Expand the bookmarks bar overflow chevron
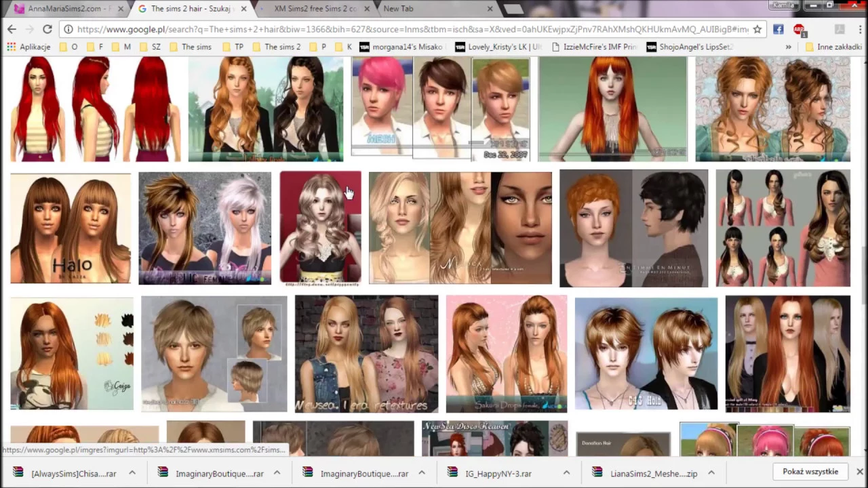 788,47
